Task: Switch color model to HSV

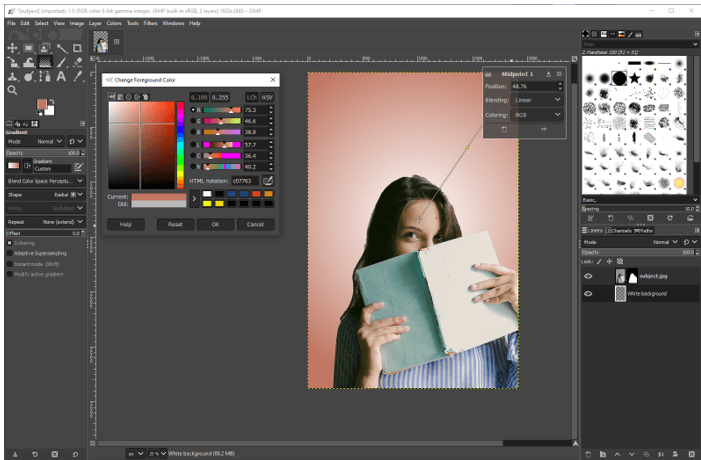Action: coord(267,97)
